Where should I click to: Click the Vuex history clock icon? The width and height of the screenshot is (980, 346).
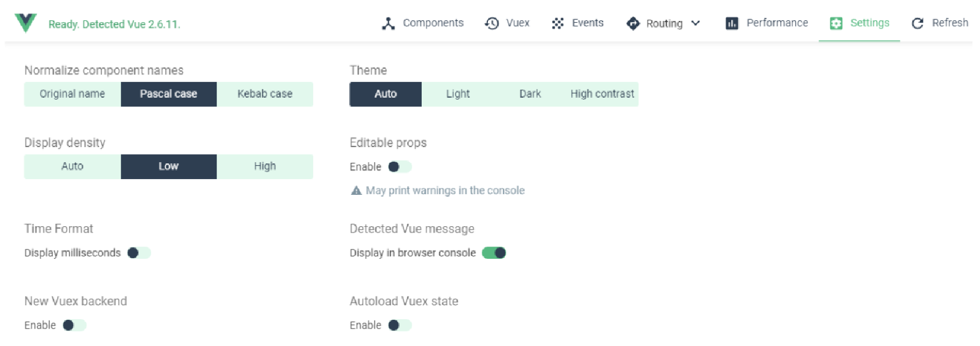pos(492,23)
